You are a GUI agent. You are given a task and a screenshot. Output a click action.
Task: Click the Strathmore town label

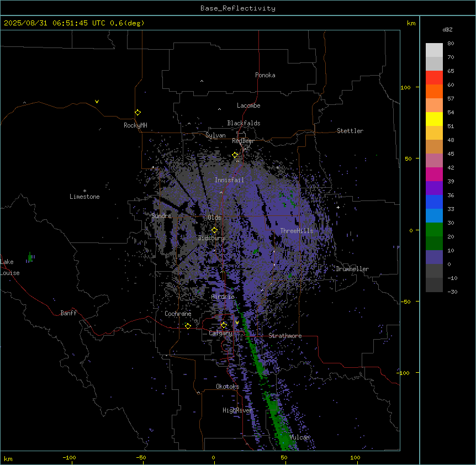[285, 336]
